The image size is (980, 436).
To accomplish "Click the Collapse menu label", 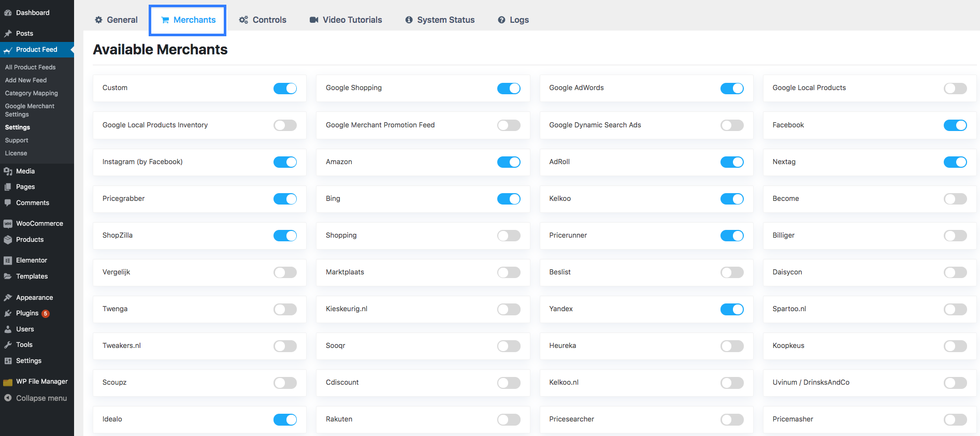I will pyautogui.click(x=41, y=398).
